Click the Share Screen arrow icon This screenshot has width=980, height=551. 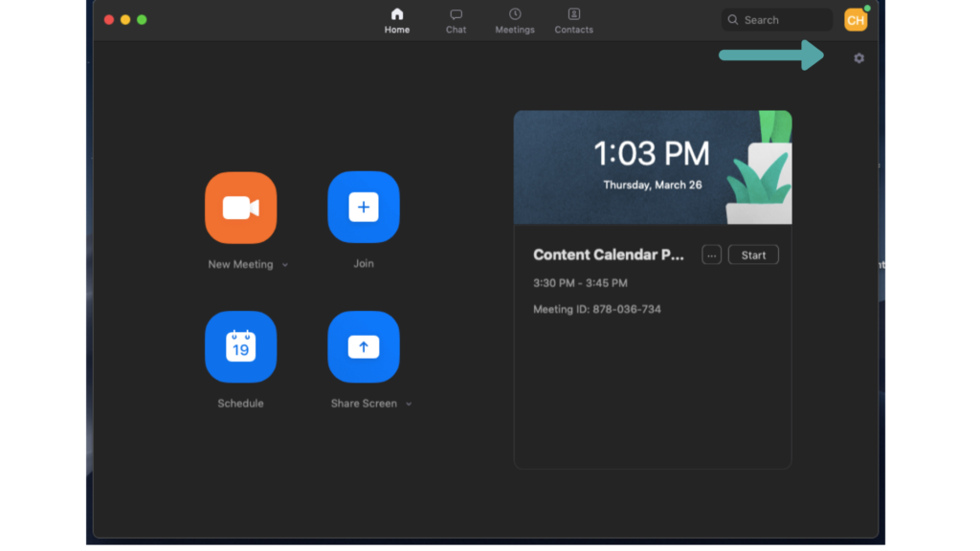coord(364,346)
